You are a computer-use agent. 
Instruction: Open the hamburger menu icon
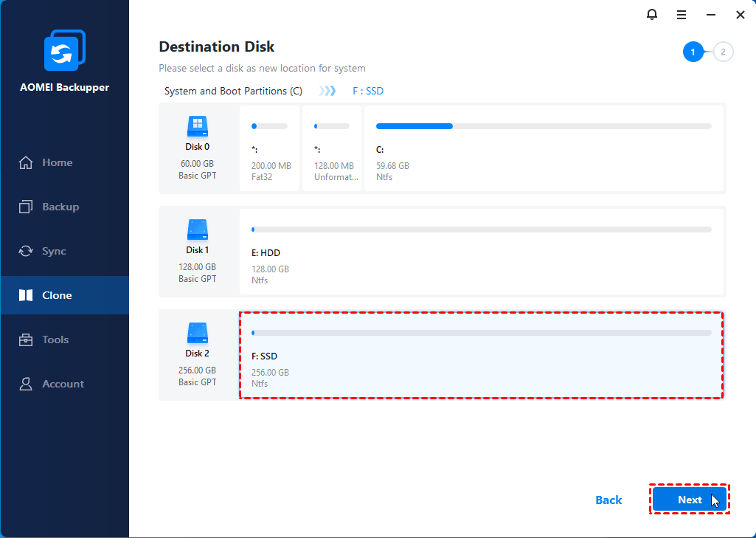pyautogui.click(x=682, y=15)
